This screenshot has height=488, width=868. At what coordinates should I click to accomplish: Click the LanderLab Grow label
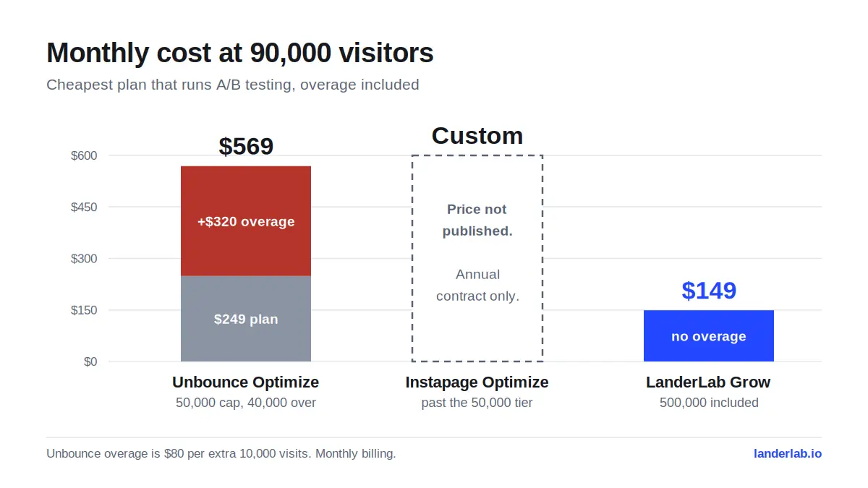click(709, 382)
